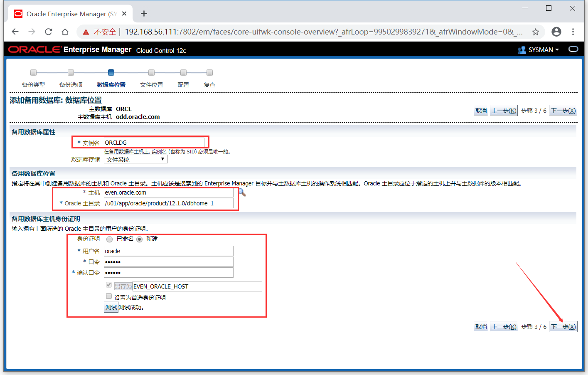Image resolution: width=588 pixels, height=375 pixels.
Task: Click the Oracle Enterprise Manager logo
Action: [70, 49]
